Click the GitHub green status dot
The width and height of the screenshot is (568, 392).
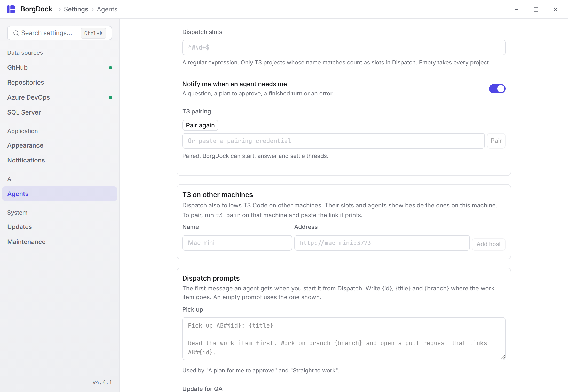coord(111,68)
